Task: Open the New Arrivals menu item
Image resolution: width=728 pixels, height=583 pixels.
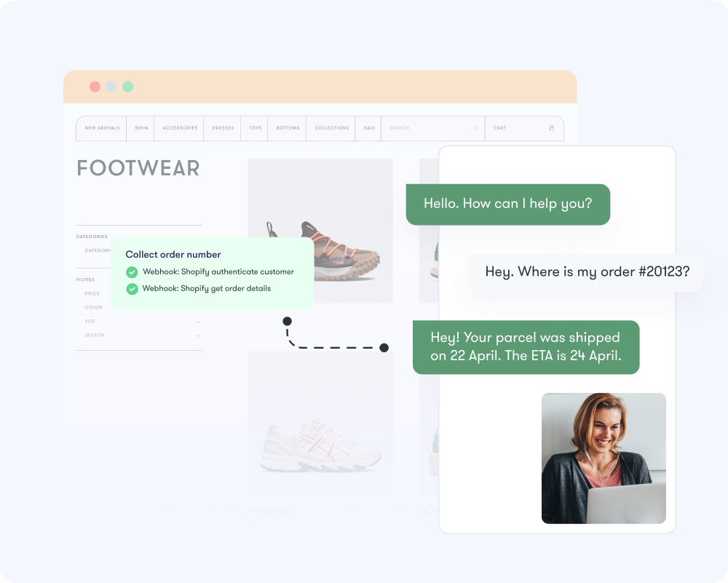Action: (x=102, y=128)
